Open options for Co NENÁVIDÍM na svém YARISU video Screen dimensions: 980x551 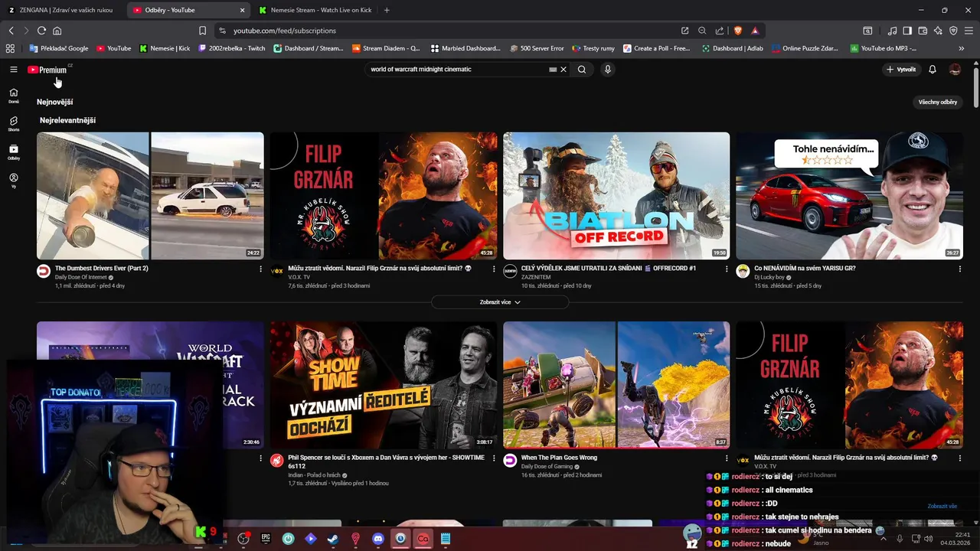point(959,269)
